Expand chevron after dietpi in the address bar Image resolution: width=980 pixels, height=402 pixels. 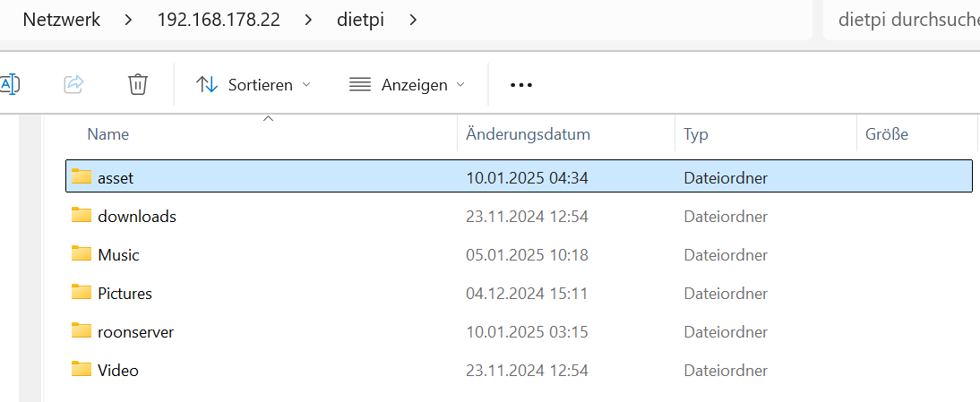tap(413, 20)
